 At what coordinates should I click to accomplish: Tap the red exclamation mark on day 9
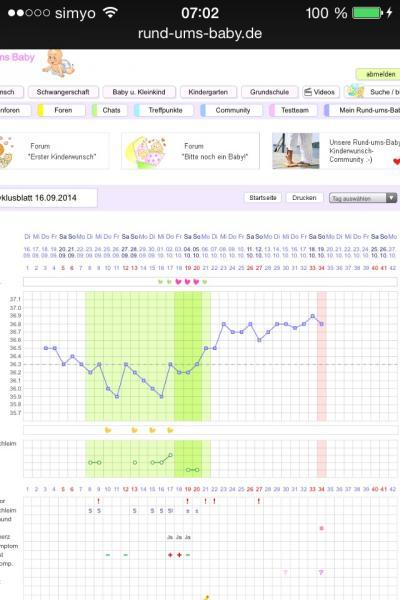[99, 501]
